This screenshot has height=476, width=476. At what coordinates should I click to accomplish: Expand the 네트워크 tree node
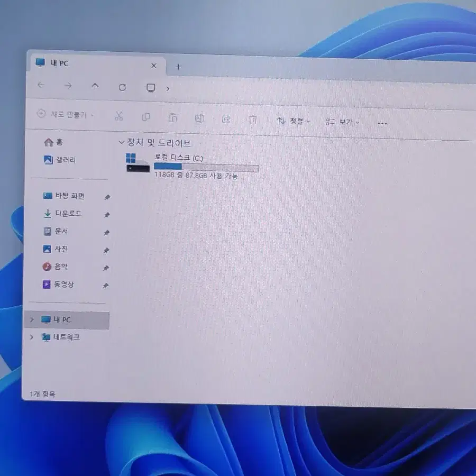coord(31,337)
